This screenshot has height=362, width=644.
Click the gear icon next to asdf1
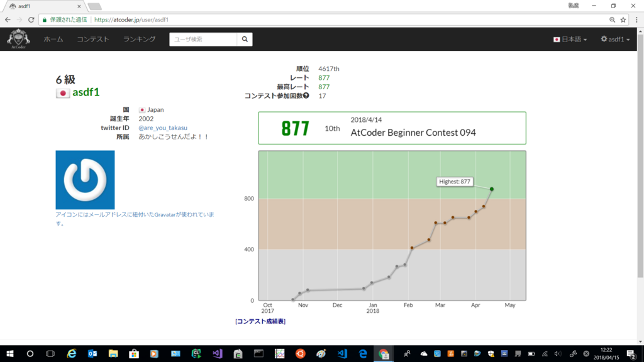[x=605, y=39]
